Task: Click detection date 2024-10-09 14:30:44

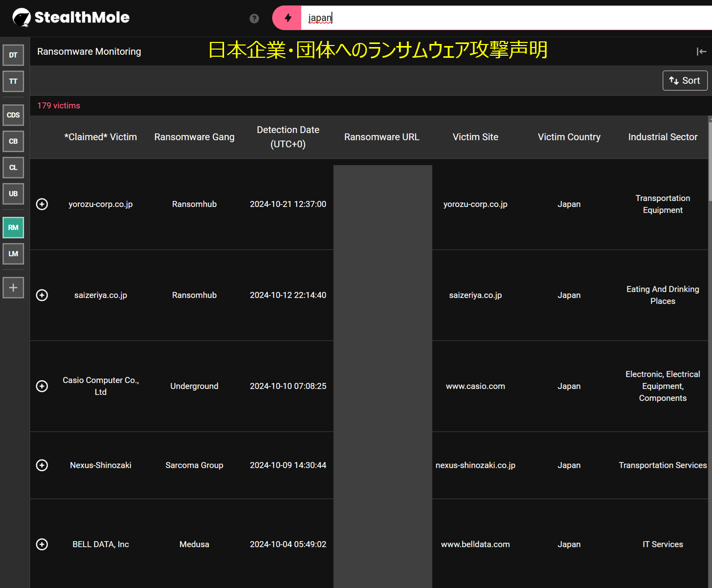Action: (x=288, y=465)
